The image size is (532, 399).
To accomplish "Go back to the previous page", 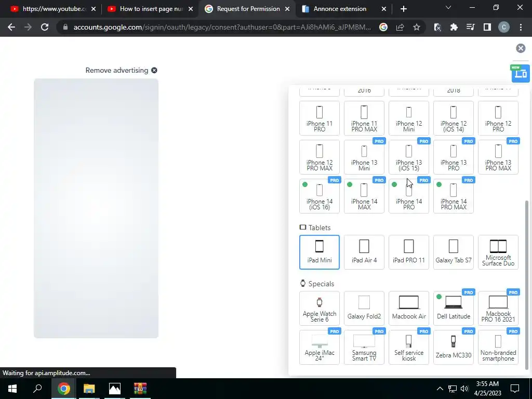I will pos(11,27).
